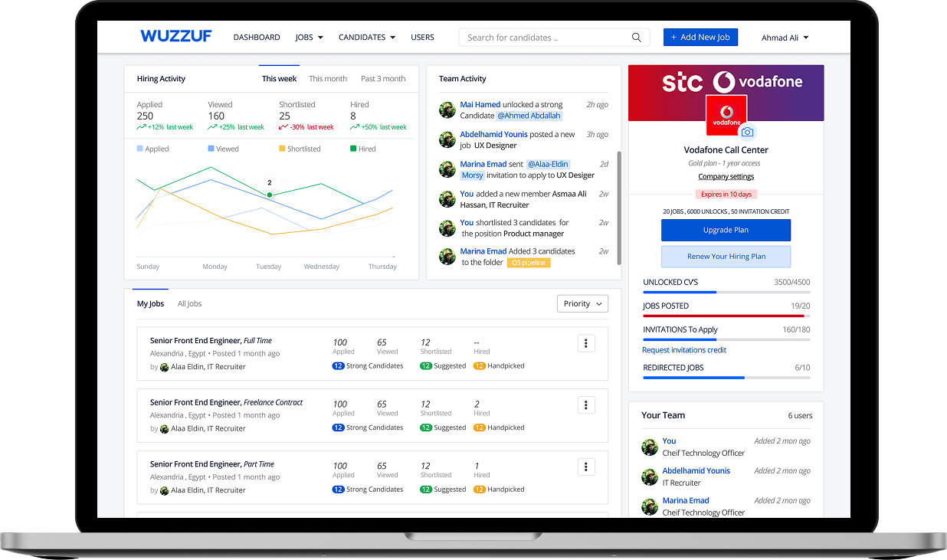Click Mai Hamed's avatar in Team Activity
This screenshot has height=560, width=947.
[x=447, y=110]
